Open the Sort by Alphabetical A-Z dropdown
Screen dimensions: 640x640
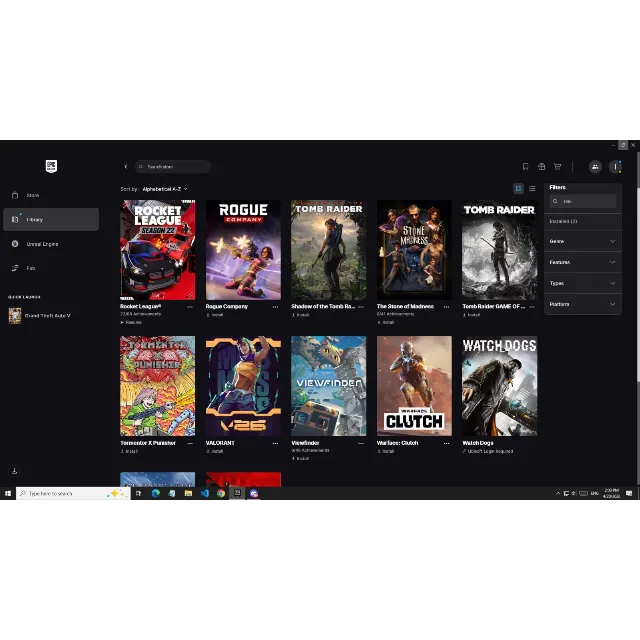(x=165, y=189)
